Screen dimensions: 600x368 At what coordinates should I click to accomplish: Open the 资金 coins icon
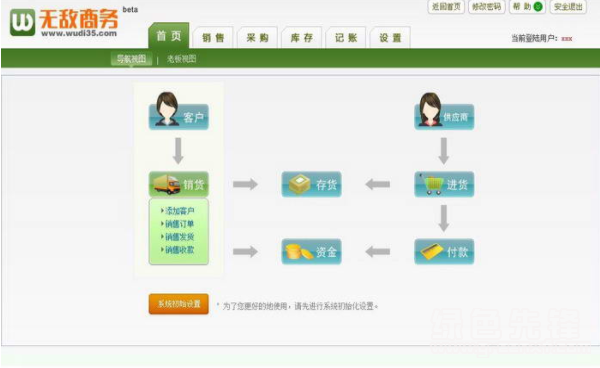pyautogui.click(x=311, y=252)
